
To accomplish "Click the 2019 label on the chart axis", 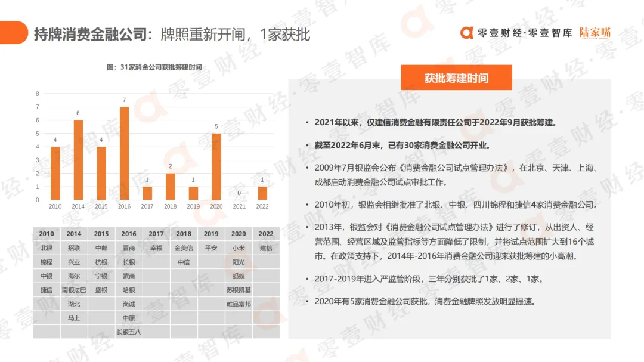I will click(x=193, y=206).
